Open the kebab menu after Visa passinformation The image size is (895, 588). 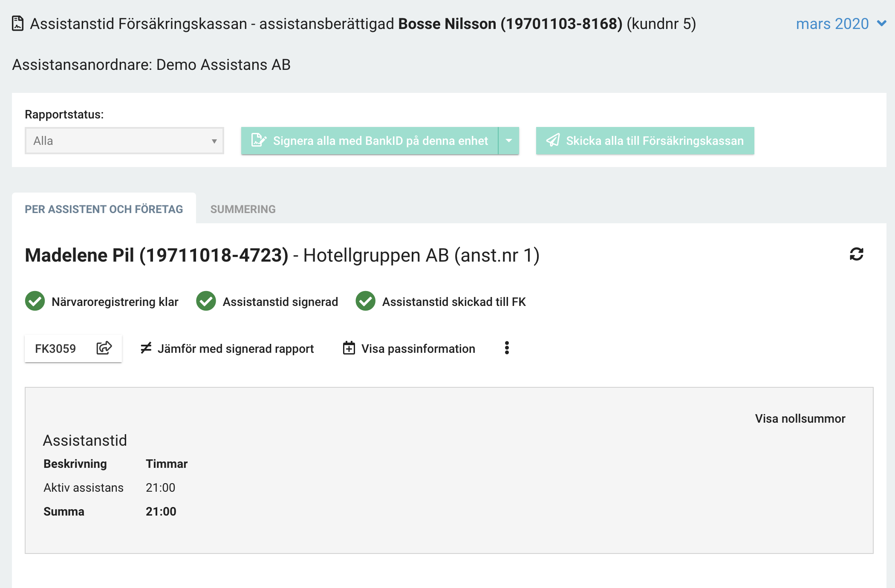click(507, 348)
